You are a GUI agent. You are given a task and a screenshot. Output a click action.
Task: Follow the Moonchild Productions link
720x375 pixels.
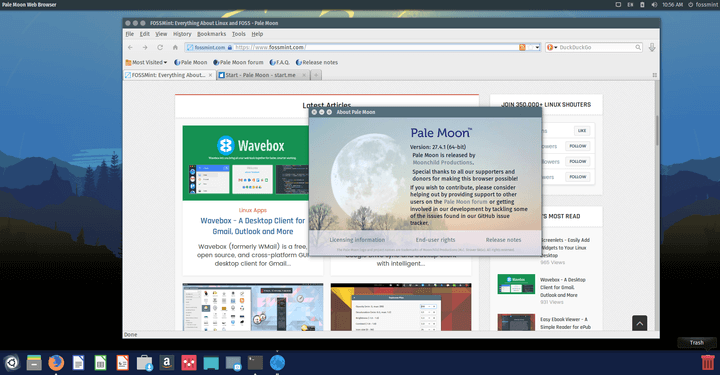click(442, 162)
